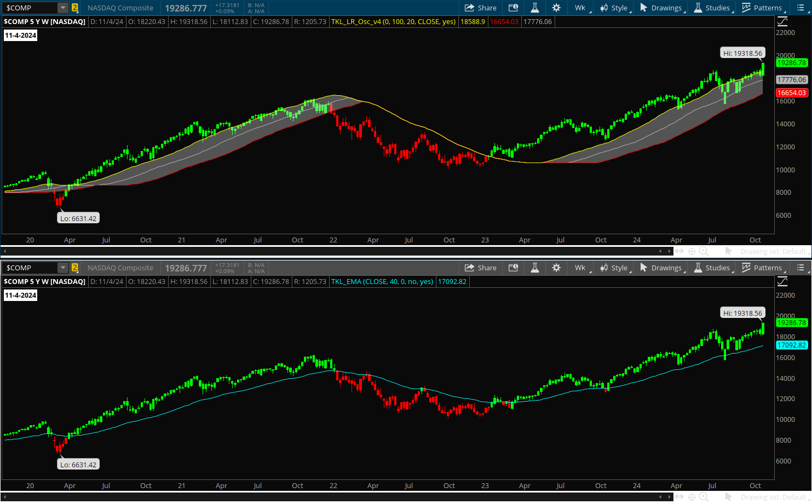Click Share button in top chart toolbar
This screenshot has width=812, height=504.
(x=481, y=8)
